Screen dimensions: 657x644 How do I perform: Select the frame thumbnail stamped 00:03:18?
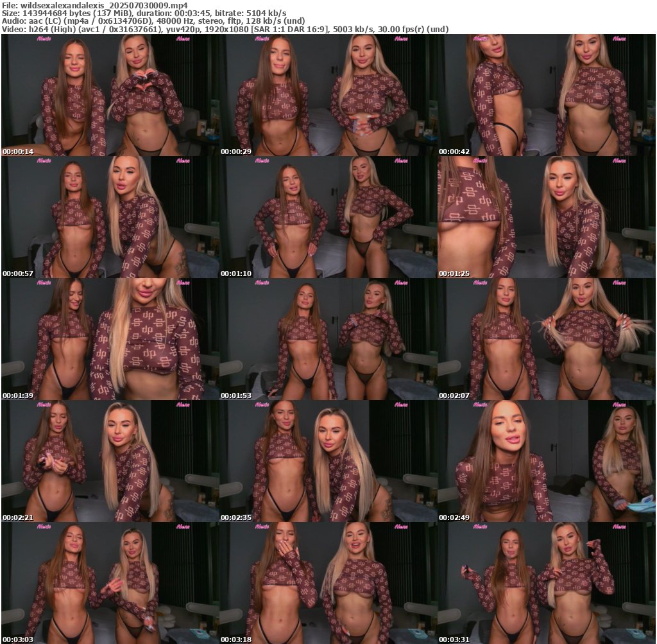point(328,583)
